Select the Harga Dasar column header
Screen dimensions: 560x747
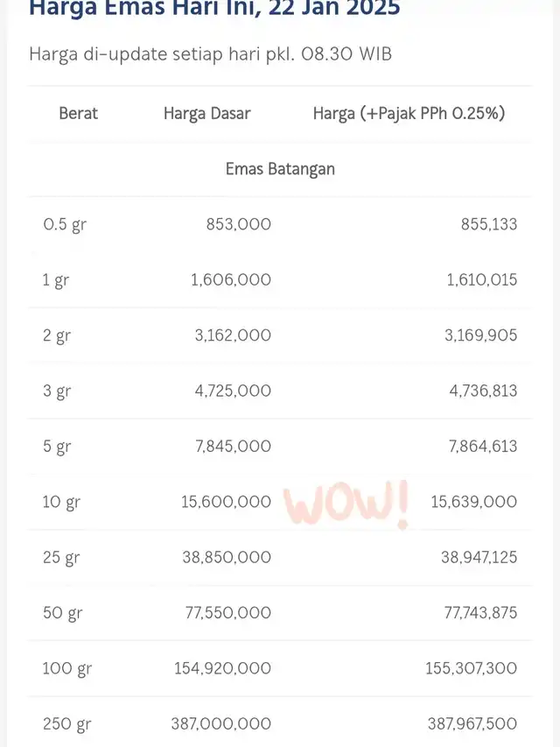(206, 113)
